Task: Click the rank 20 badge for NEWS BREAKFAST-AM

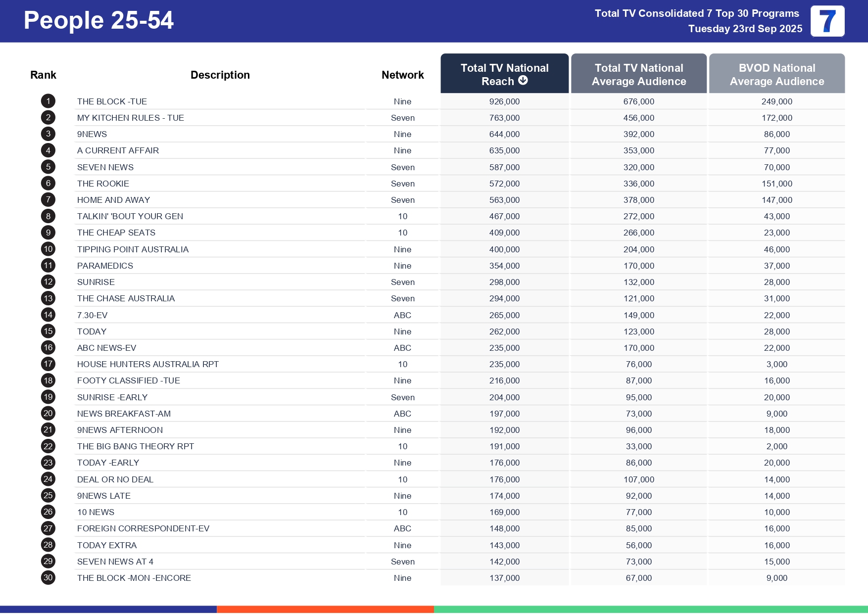Action: pyautogui.click(x=48, y=414)
